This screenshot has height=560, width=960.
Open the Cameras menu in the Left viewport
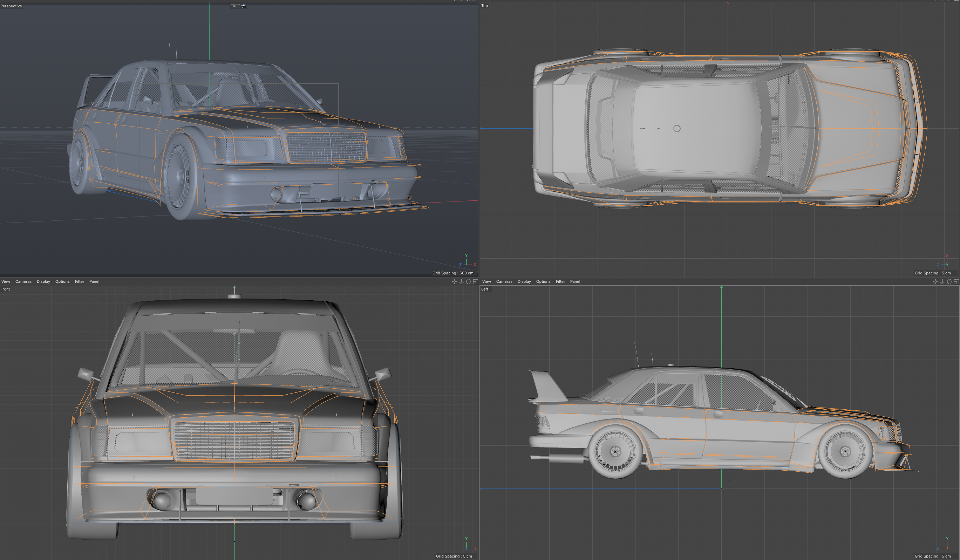(x=504, y=281)
